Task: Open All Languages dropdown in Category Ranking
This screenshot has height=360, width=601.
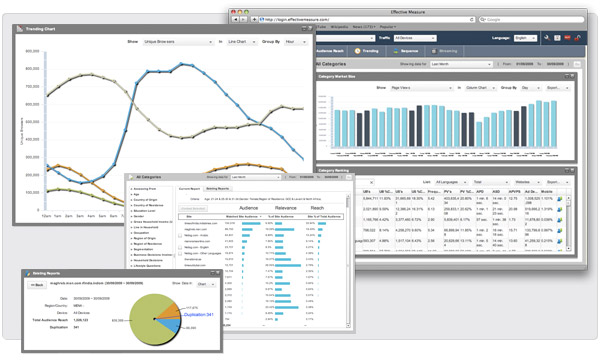Action: point(451,182)
